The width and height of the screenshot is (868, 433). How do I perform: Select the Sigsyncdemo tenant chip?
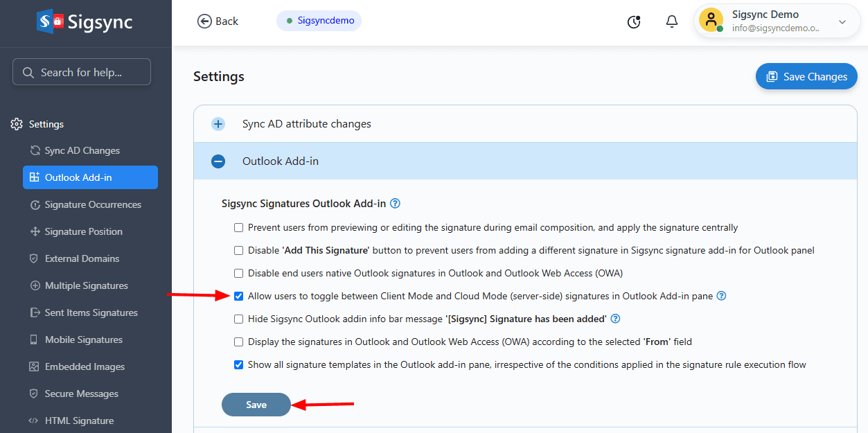click(319, 21)
